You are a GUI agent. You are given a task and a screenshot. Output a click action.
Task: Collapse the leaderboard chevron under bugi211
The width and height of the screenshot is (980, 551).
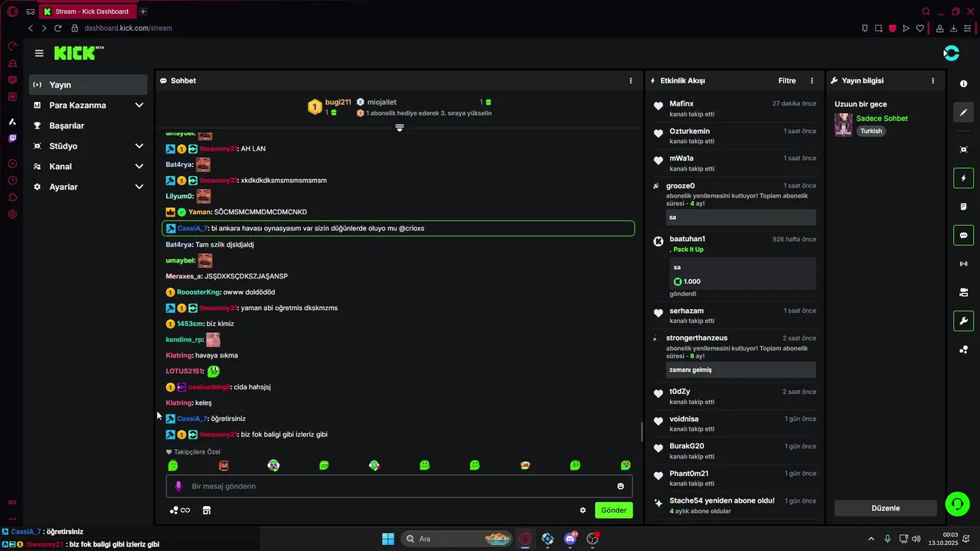click(399, 128)
